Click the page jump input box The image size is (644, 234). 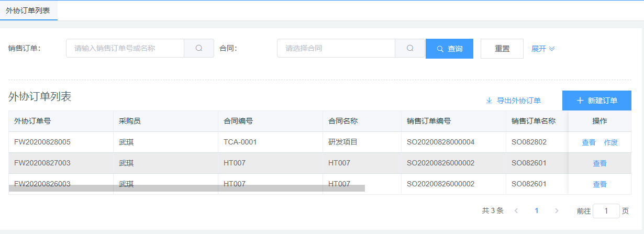click(x=606, y=211)
